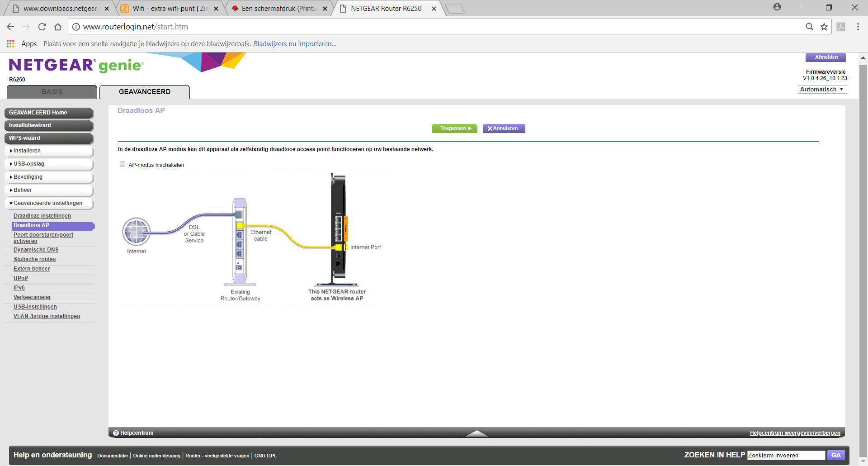Viewport: 868px width, 466px height.
Task: Click the GA search button
Action: coord(835,455)
